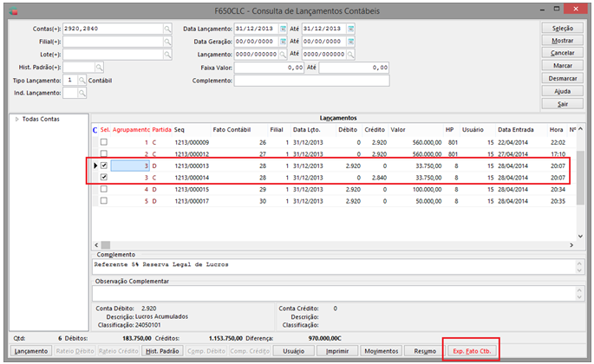Check the box for entry 1213/000009
The height and width of the screenshot is (364, 594).
pyautogui.click(x=104, y=141)
